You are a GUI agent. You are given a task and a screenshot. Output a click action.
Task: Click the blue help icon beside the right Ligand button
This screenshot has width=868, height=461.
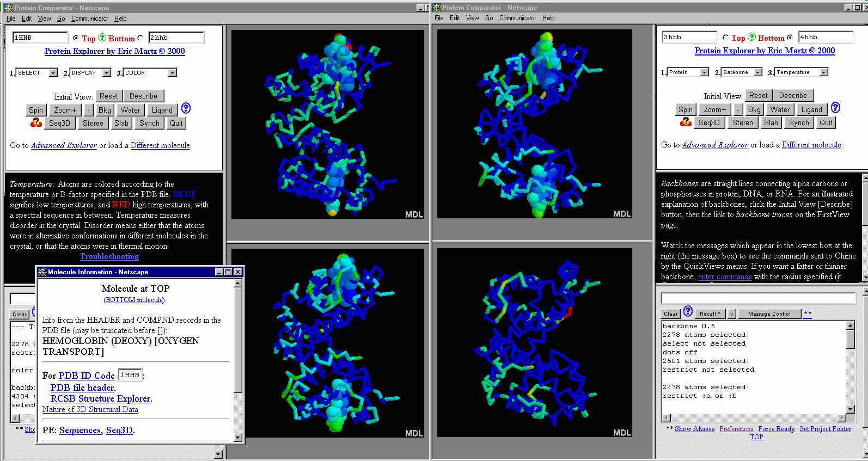pyautogui.click(x=835, y=108)
